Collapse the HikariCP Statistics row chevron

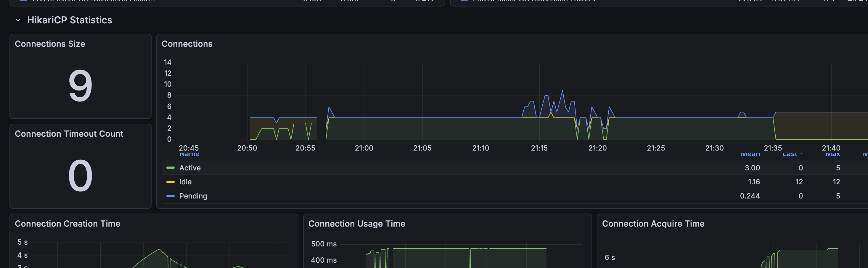click(18, 20)
